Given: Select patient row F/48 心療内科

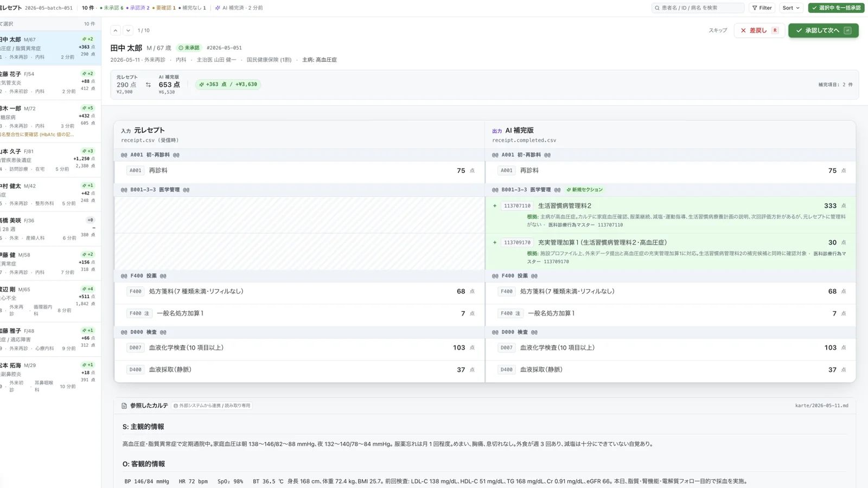Looking at the screenshot, I should (x=50, y=339).
